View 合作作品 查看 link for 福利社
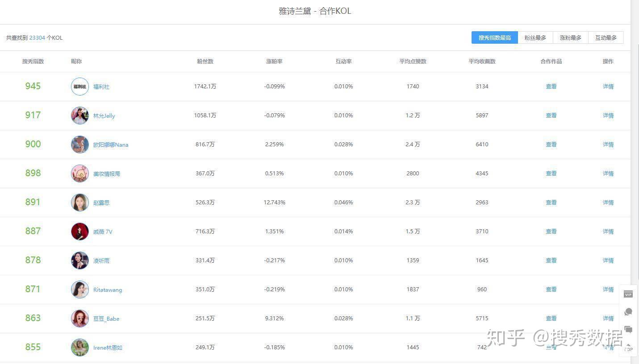 (x=551, y=87)
